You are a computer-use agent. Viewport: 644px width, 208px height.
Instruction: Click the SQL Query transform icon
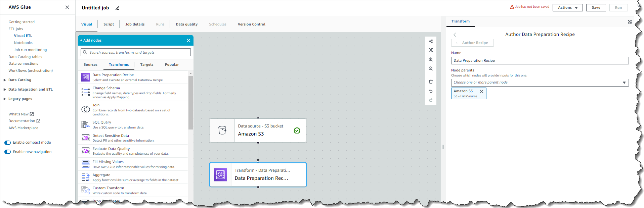click(x=86, y=124)
